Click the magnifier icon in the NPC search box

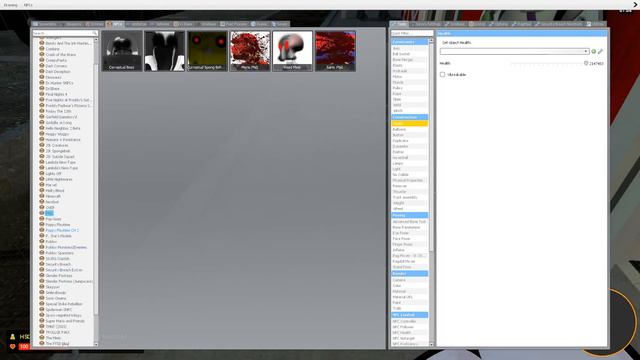[x=94, y=33]
